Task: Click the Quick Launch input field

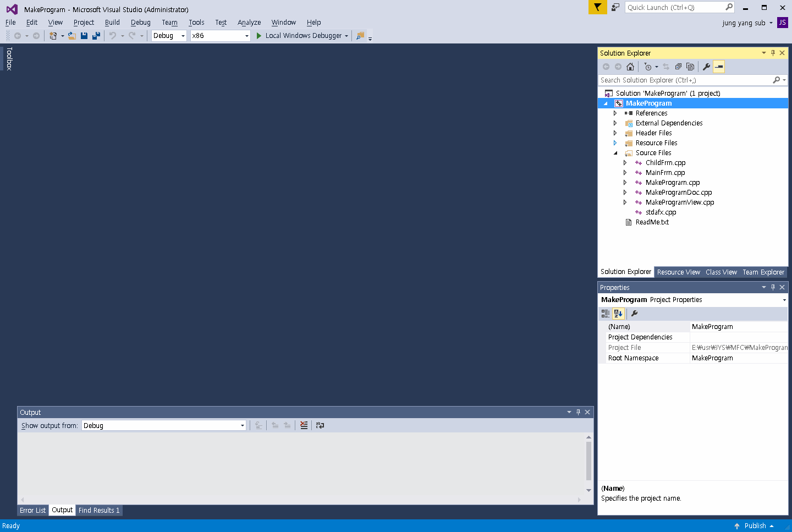Action: [674, 7]
